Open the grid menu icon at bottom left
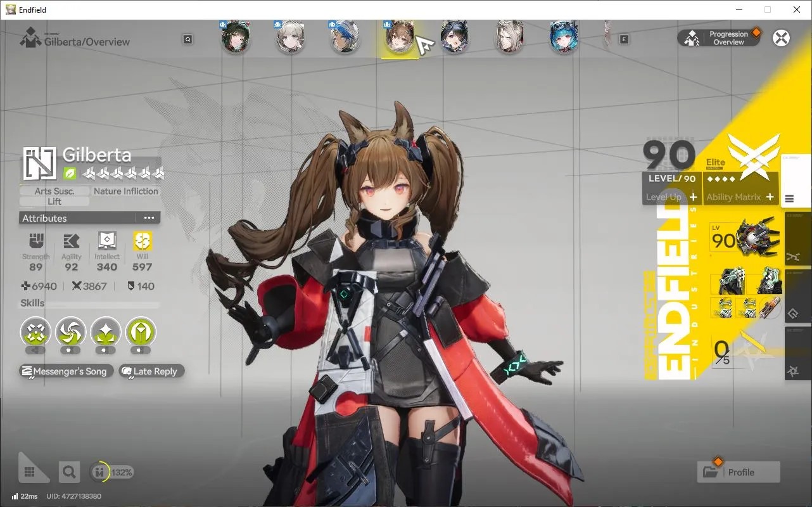 tap(29, 472)
